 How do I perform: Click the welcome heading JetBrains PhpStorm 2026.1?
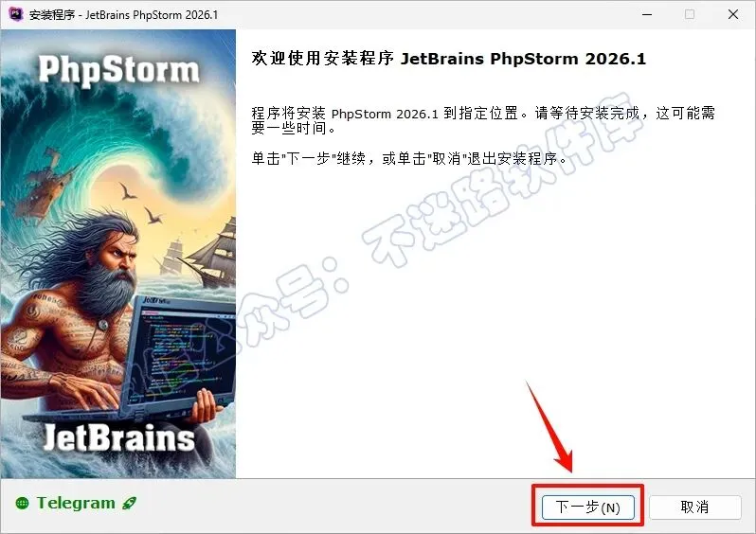coord(448,59)
